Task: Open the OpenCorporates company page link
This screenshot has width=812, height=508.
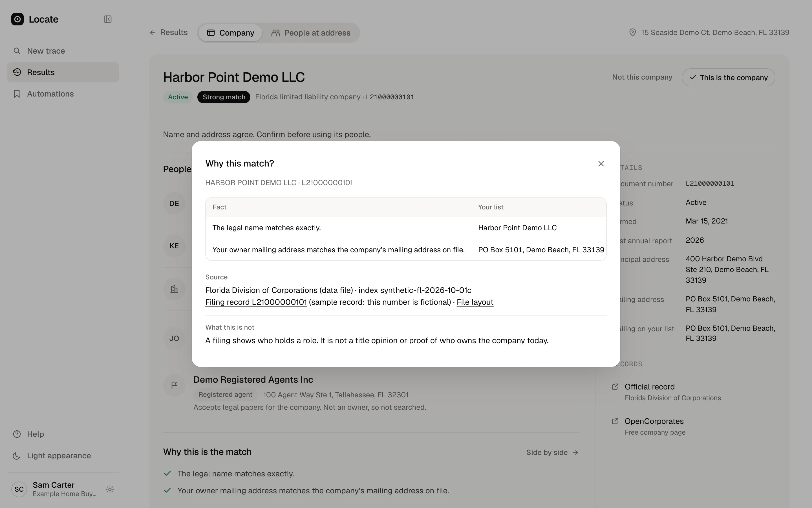Action: [x=654, y=421]
